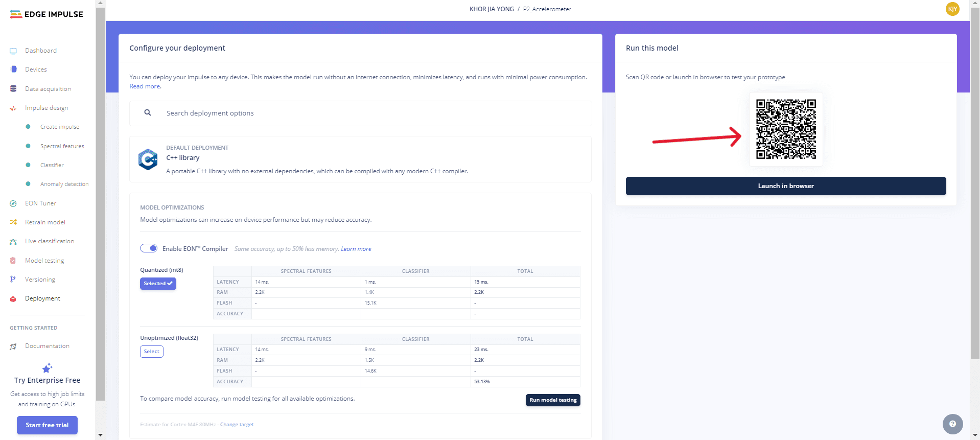Click the Change target link
This screenshot has width=980, height=440.
pyautogui.click(x=237, y=425)
